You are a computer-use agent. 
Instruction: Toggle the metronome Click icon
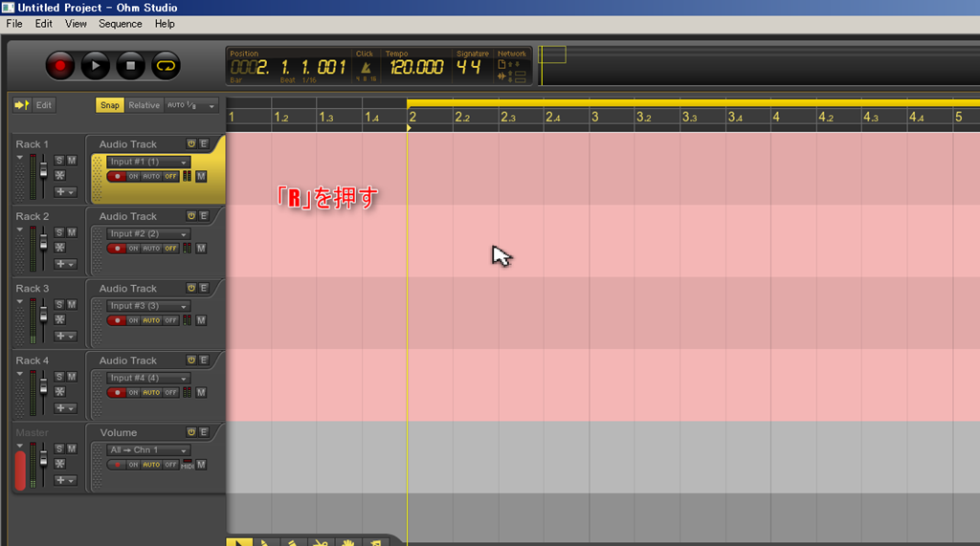click(366, 68)
